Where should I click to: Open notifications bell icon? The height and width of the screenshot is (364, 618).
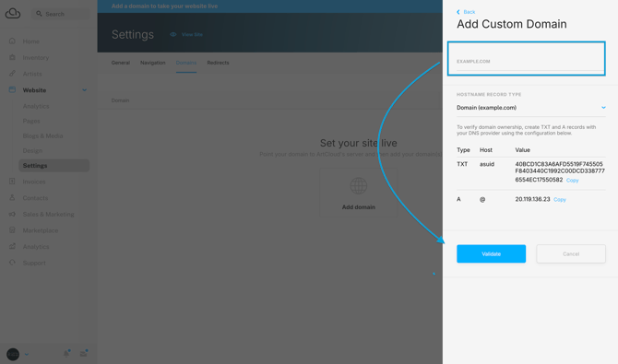[x=66, y=353]
